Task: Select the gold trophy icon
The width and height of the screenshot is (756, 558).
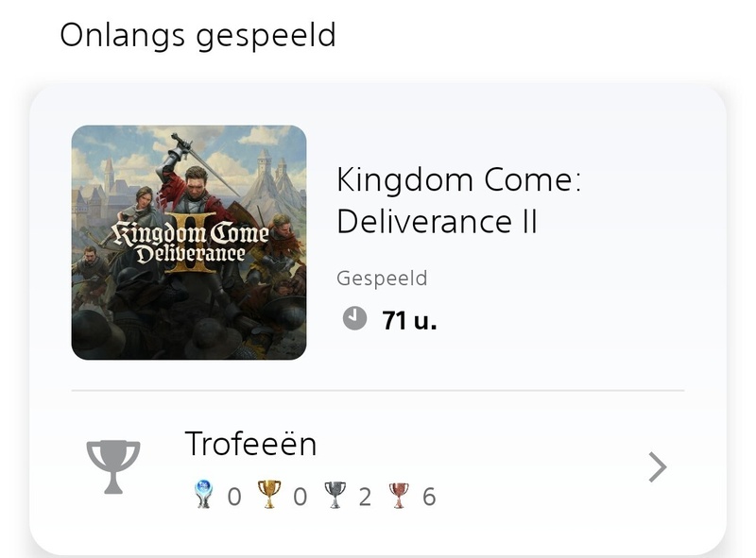Action: click(269, 495)
